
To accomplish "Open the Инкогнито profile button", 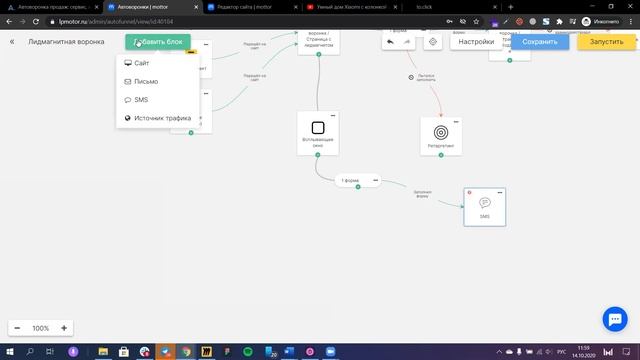I will pos(601,22).
